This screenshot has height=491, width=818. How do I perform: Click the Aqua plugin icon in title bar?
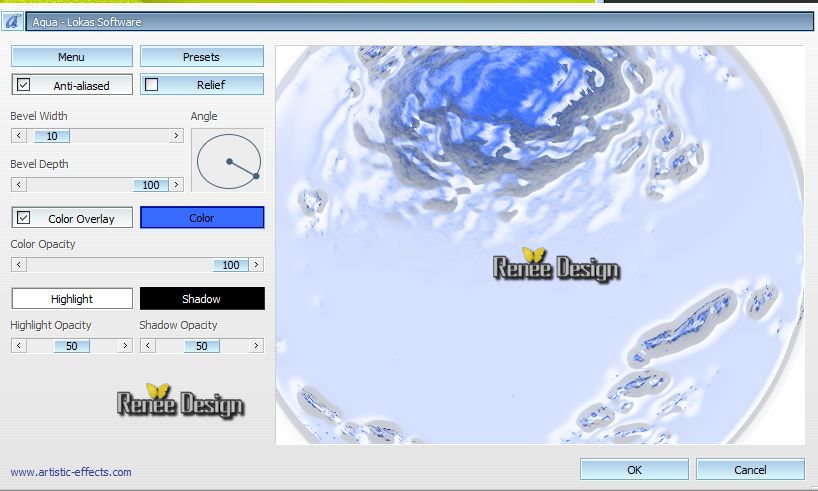point(12,21)
